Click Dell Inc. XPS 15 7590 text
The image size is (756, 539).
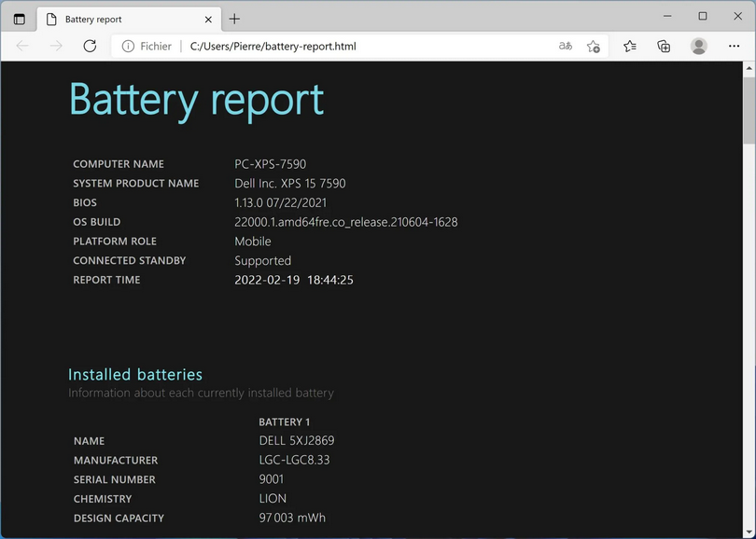(289, 184)
